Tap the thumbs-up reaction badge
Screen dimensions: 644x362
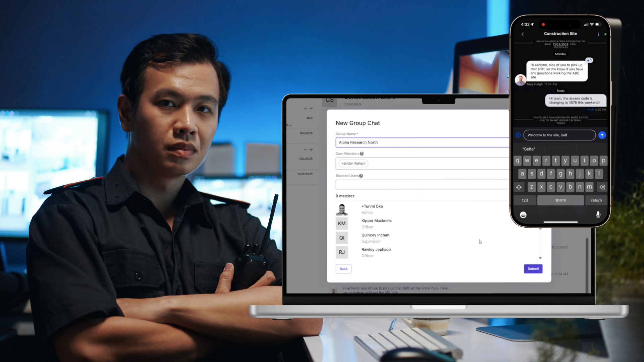point(589,60)
